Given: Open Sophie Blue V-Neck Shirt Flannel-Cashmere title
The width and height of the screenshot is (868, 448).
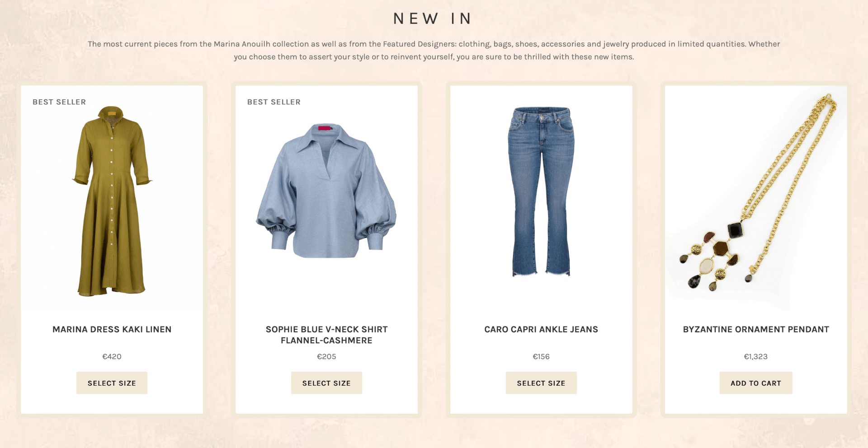Looking at the screenshot, I should [x=326, y=335].
